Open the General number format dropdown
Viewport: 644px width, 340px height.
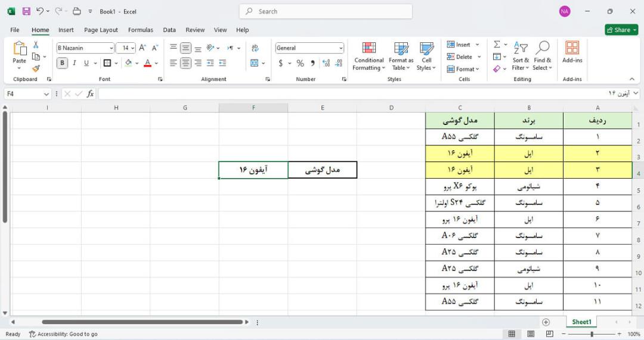click(x=341, y=48)
